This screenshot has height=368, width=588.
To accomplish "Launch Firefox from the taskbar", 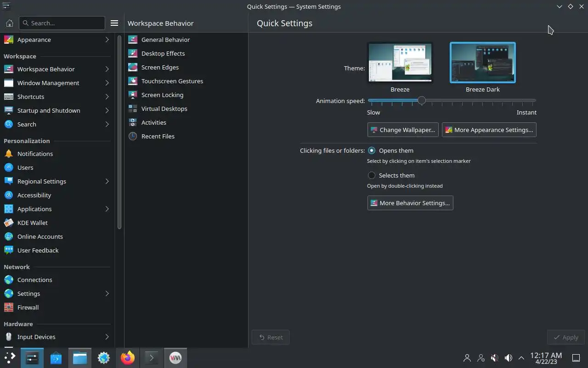I will click(128, 358).
